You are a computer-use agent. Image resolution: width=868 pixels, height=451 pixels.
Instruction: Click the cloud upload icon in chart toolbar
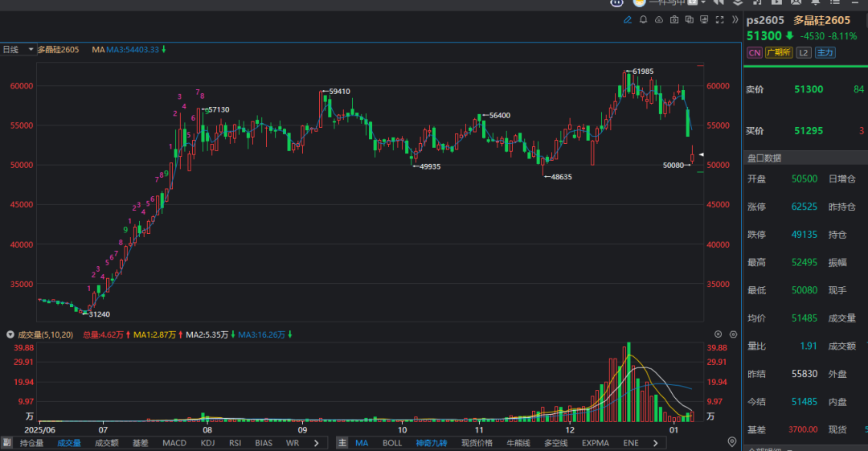pyautogui.click(x=658, y=20)
